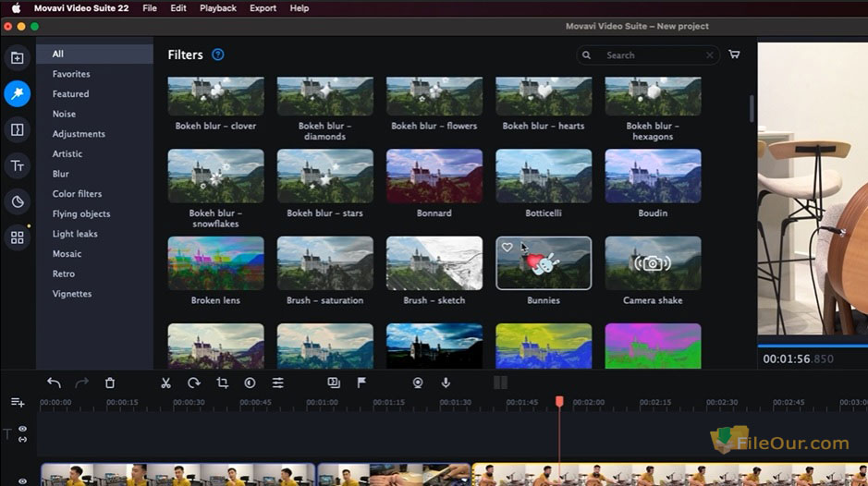The height and width of the screenshot is (486, 868).
Task: Select the Vignettes category
Action: point(94,293)
